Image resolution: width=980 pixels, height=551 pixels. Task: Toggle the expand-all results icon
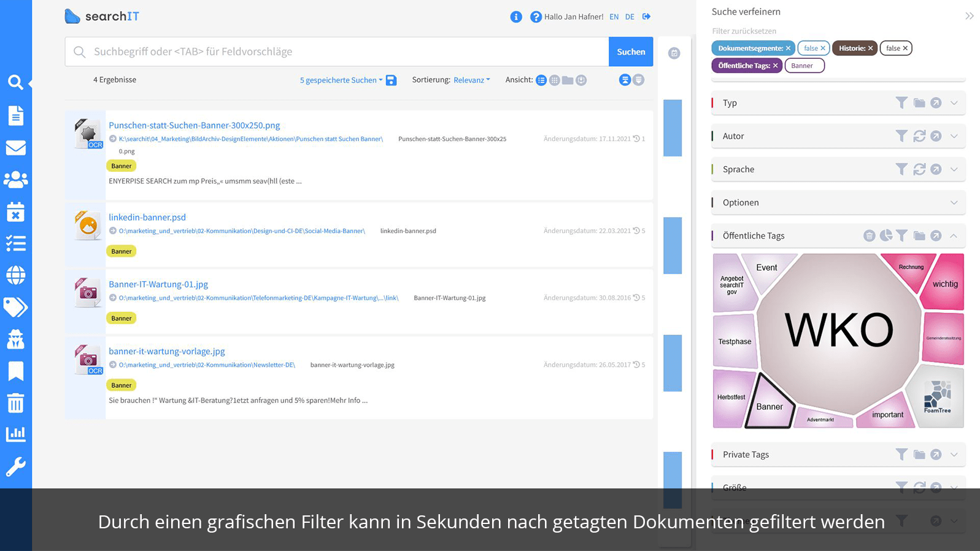click(639, 80)
